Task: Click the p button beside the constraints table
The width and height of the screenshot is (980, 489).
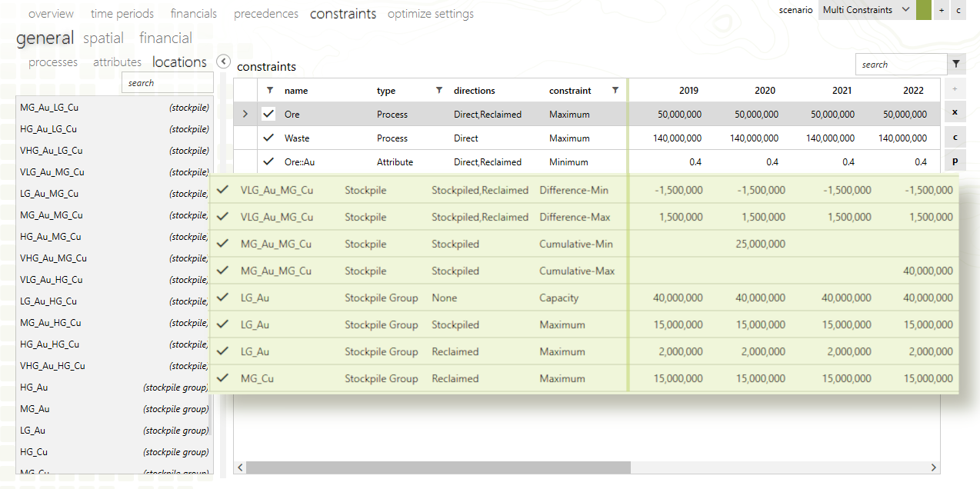Action: click(x=955, y=161)
